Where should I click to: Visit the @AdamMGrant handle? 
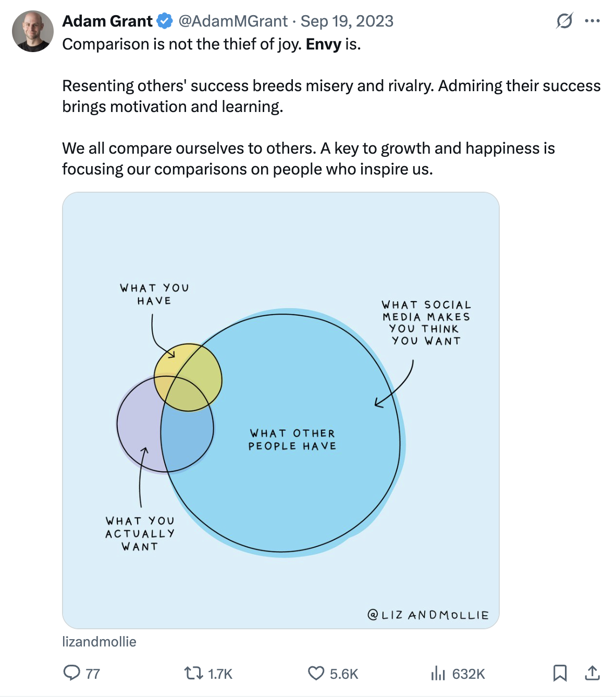click(x=233, y=21)
